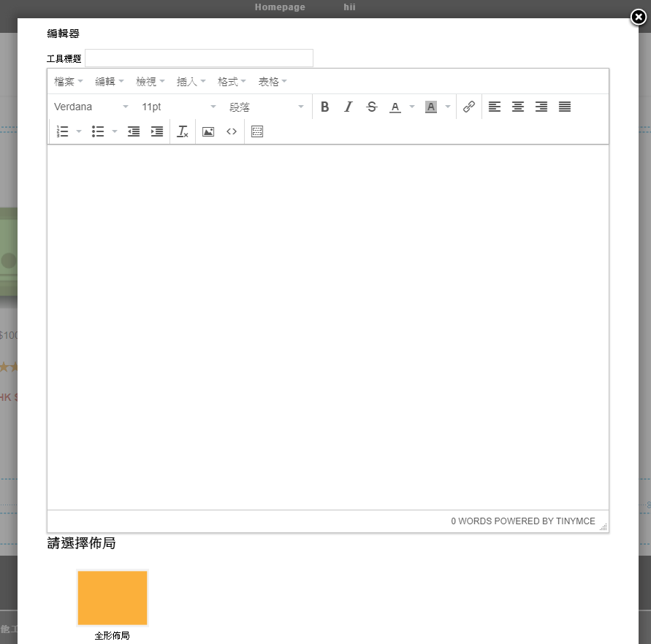This screenshot has width=651, height=644.
Task: Open the 檔案 menu
Action: pos(69,82)
